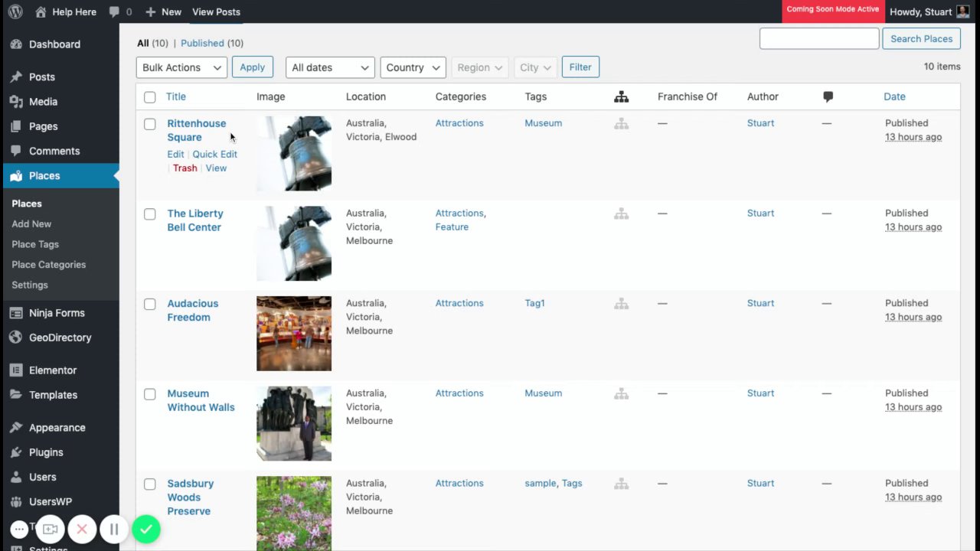980x551 pixels.
Task: Click the comments column header icon
Action: [x=828, y=96]
